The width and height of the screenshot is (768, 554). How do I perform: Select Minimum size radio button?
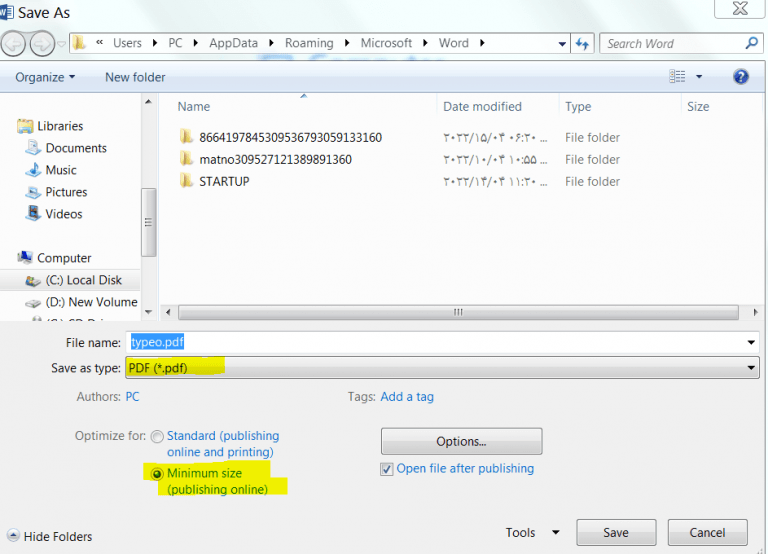tap(157, 473)
